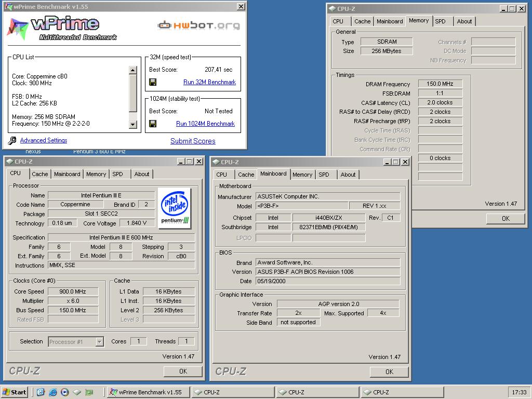Click the Advanced Settings key icon
The height and width of the screenshot is (399, 532).
pyautogui.click(x=12, y=140)
